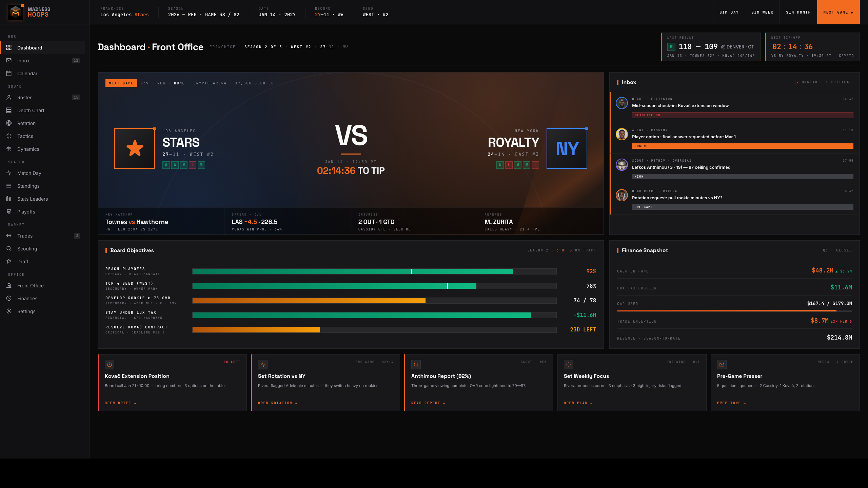Image resolution: width=868 pixels, height=488 pixels.
Task: Click the Settings gear icon
Action: pos(9,311)
